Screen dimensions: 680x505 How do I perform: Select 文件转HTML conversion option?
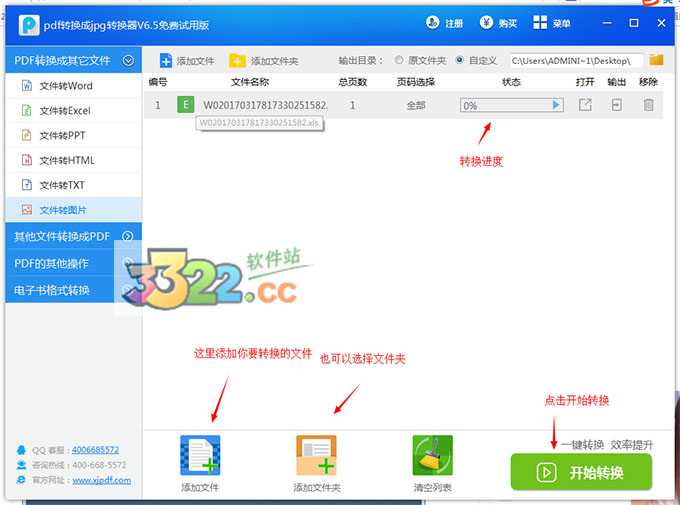click(x=74, y=160)
